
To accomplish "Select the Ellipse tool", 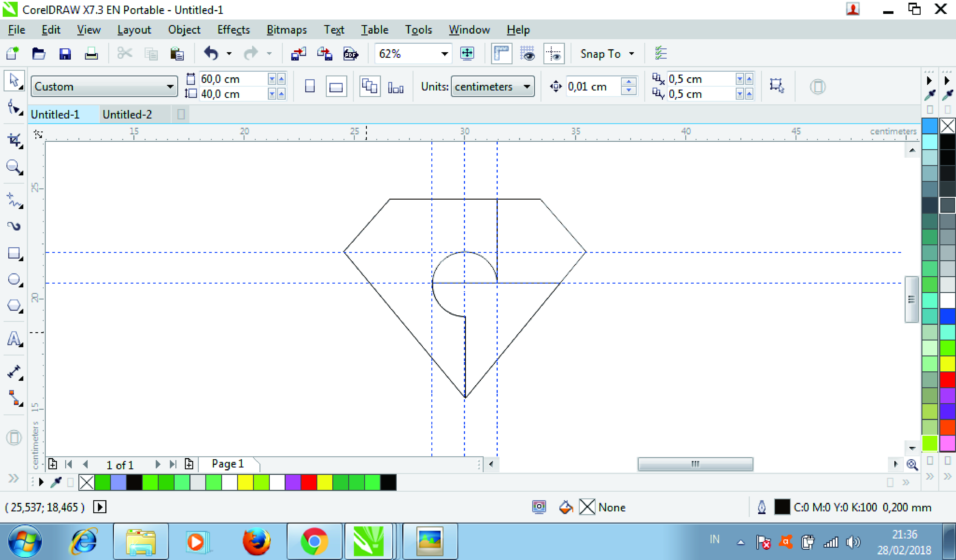I will [14, 279].
